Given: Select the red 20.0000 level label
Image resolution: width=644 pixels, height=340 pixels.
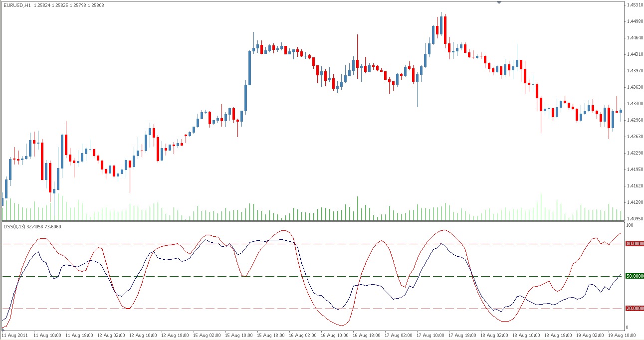Looking at the screenshot, I should pos(635,309).
